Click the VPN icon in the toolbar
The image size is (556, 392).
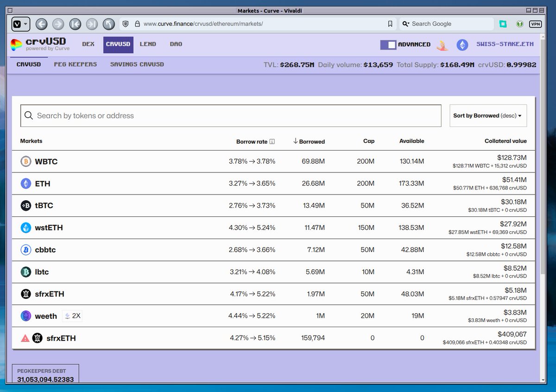click(x=535, y=24)
